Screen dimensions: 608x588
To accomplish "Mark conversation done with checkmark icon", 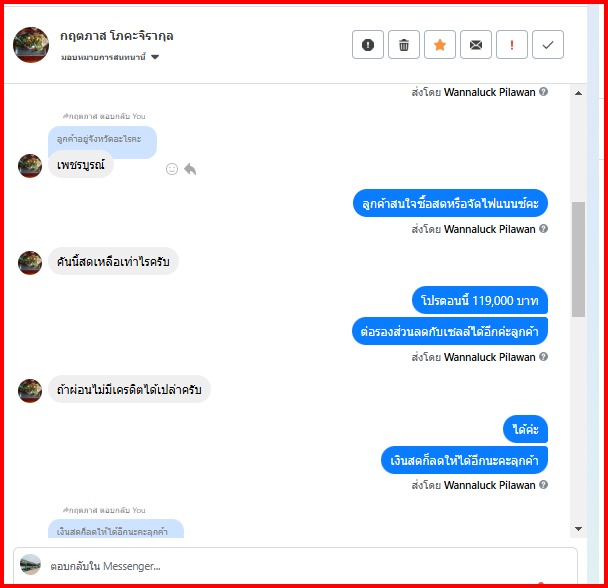I will (548, 45).
